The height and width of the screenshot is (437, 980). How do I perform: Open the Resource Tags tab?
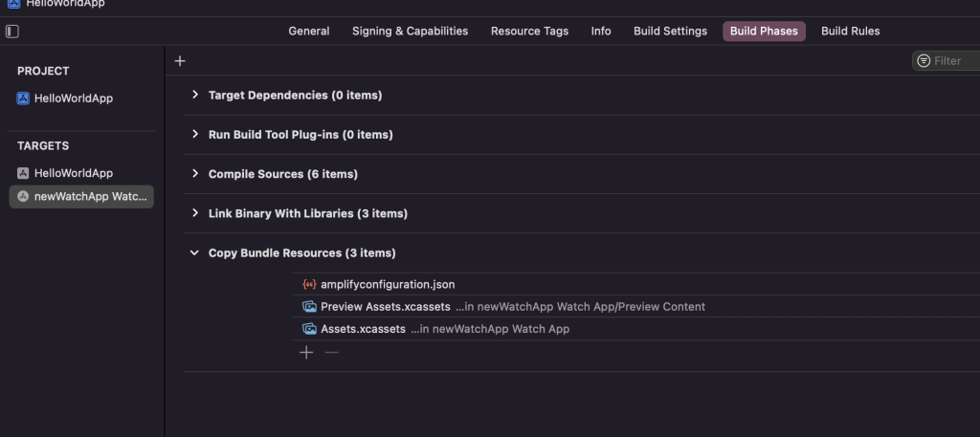[529, 32]
